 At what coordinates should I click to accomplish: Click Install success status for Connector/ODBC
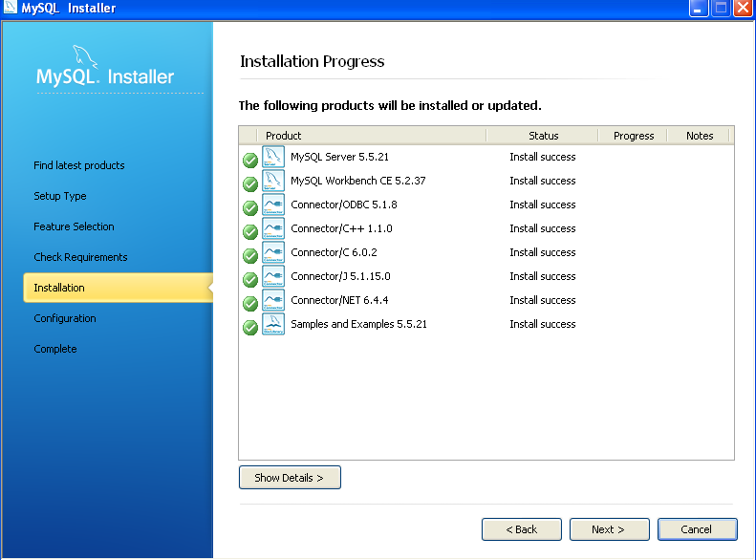(x=543, y=205)
